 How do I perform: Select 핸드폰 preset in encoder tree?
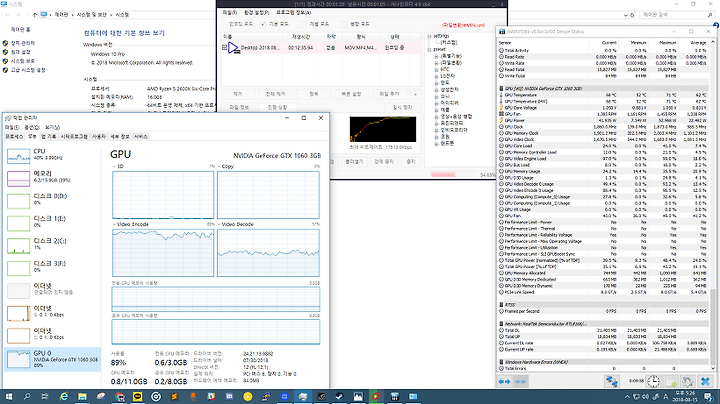(x=447, y=143)
